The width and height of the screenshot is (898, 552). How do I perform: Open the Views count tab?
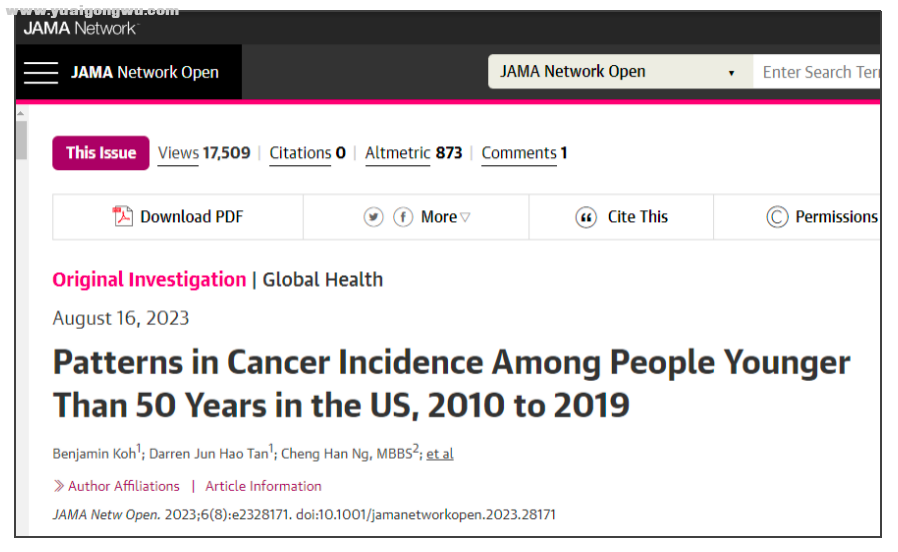204,153
